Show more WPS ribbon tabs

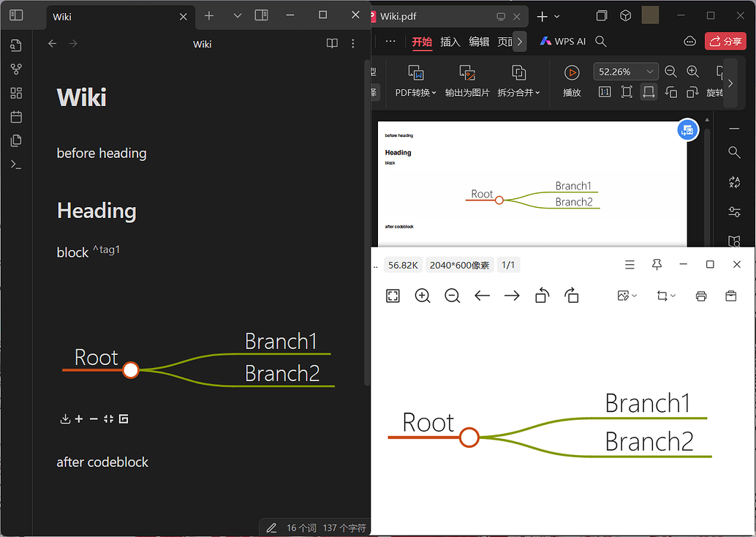click(520, 42)
